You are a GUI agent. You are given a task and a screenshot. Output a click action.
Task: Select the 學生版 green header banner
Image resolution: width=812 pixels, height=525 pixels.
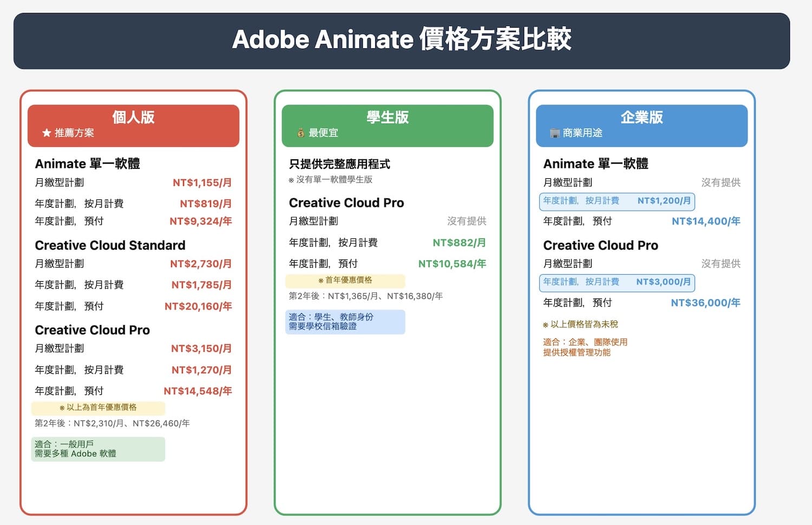(387, 125)
